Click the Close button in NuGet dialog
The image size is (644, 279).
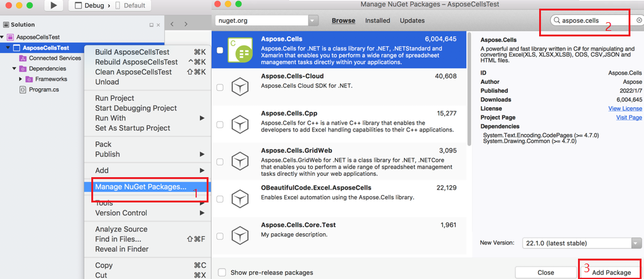[545, 272]
